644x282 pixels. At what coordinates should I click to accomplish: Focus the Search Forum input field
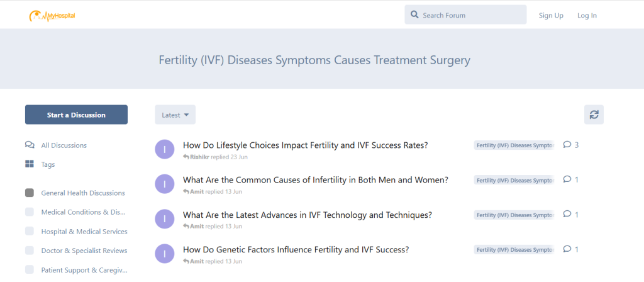(472, 15)
